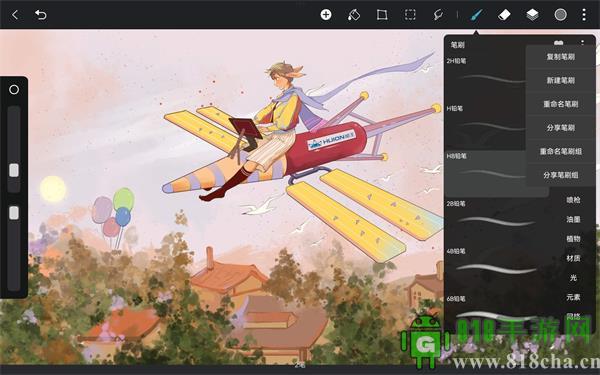
Task: Go back using the left arrow icon
Action: coord(15,15)
